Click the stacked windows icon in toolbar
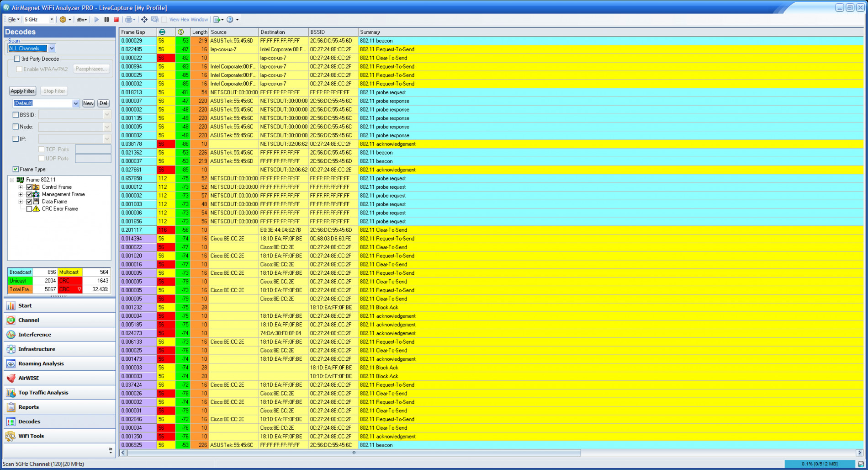The width and height of the screenshot is (868, 470). click(154, 20)
